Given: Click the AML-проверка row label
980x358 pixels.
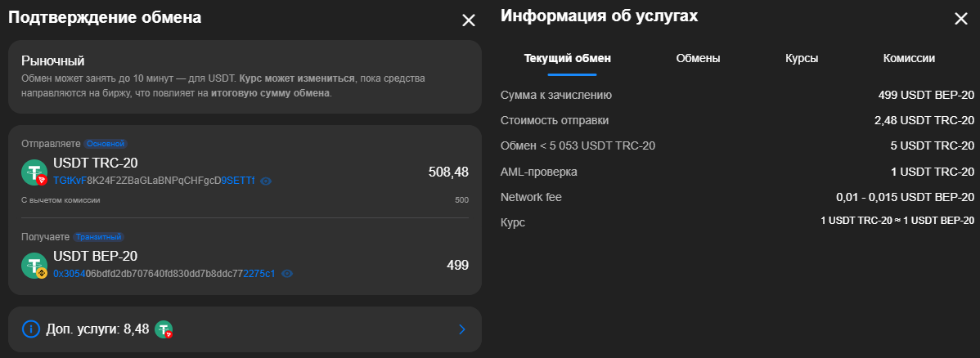Looking at the screenshot, I should pyautogui.click(x=539, y=171).
